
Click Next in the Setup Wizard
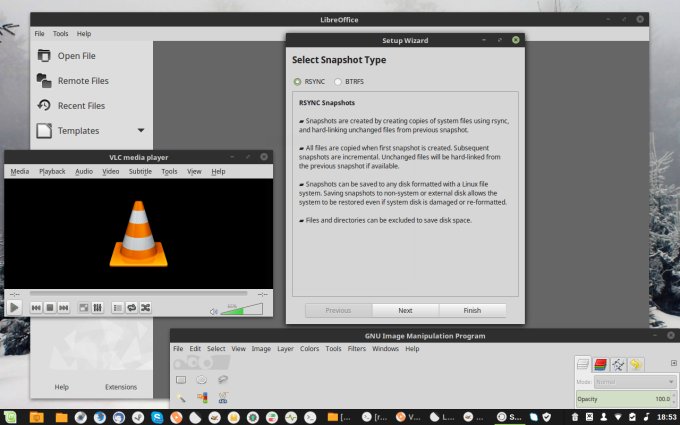pos(405,310)
